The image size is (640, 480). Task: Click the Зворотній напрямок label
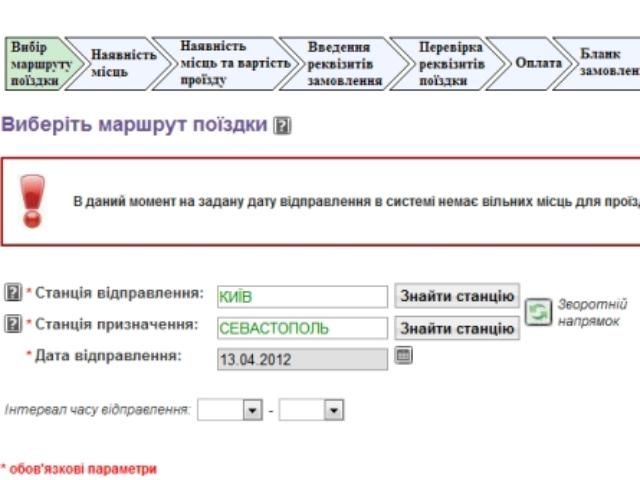592,313
